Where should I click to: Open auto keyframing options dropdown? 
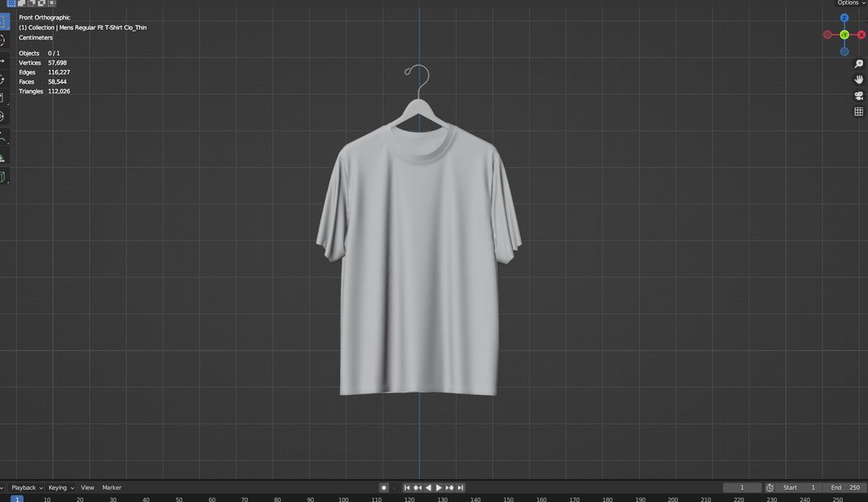pyautogui.click(x=393, y=488)
